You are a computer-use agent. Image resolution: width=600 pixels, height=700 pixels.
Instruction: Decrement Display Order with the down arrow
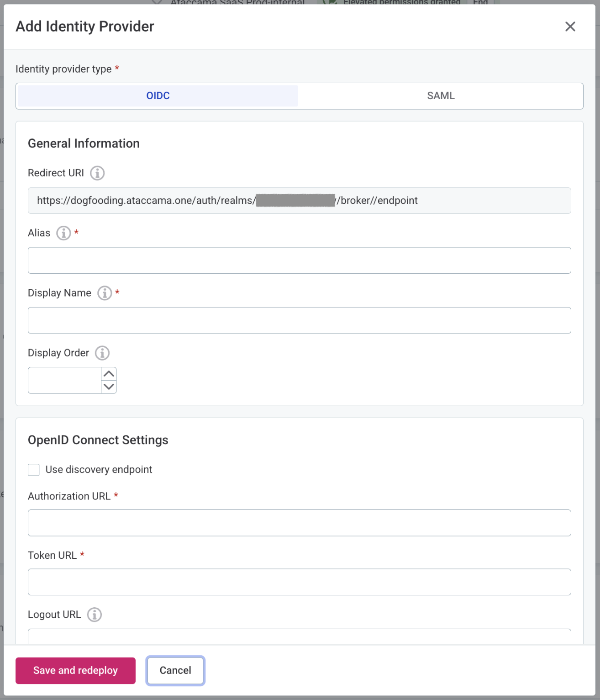point(108,387)
